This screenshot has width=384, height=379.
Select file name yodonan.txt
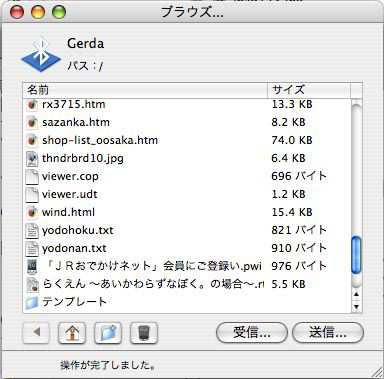[x=74, y=248]
